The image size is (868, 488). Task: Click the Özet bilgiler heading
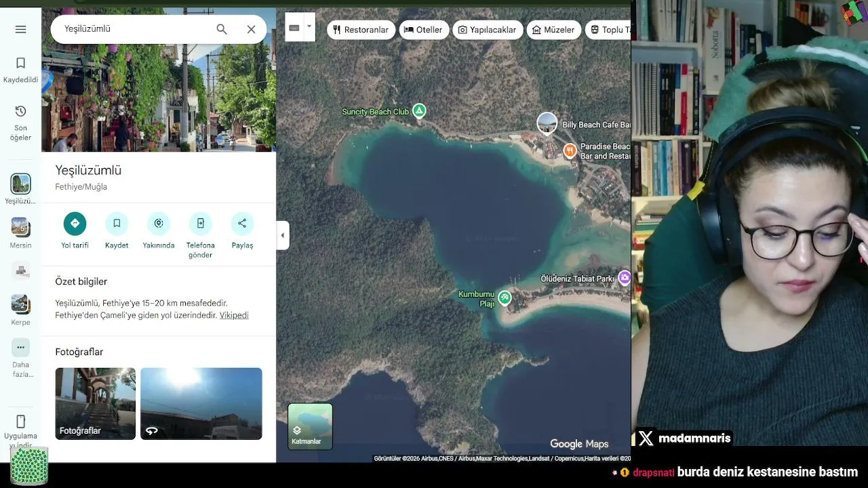[x=81, y=281]
